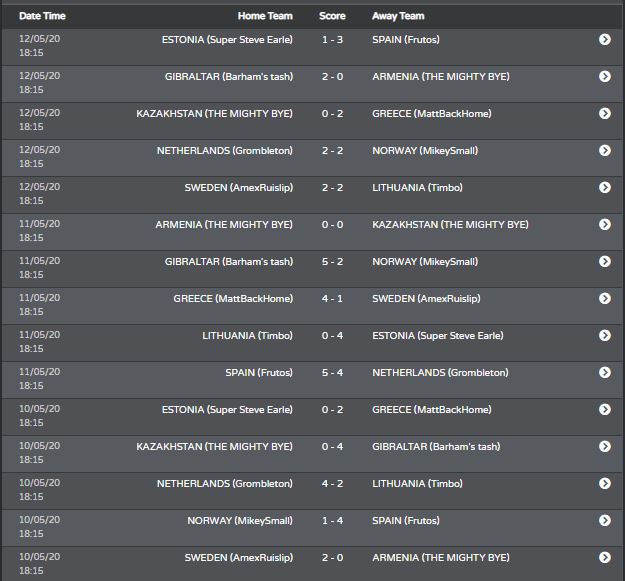
Task: Open arrow for Gibraltar vs Armenia 2-0 match
Action: (x=605, y=76)
